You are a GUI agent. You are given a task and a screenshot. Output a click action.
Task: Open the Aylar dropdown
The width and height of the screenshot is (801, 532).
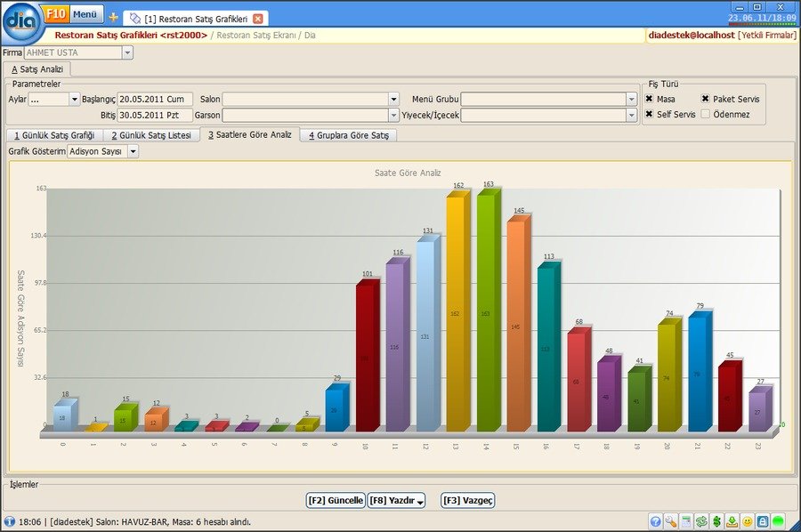[75, 99]
